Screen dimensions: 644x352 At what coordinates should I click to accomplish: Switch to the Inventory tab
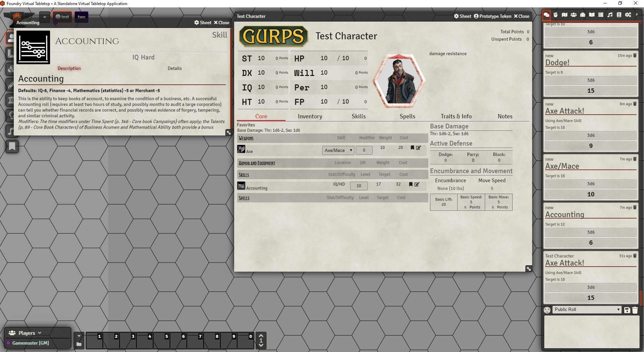click(x=310, y=116)
